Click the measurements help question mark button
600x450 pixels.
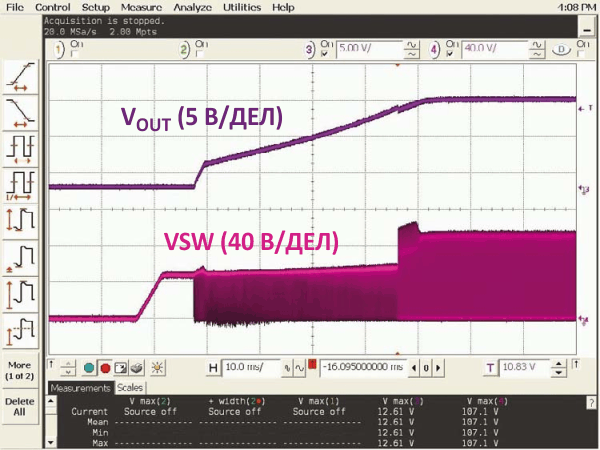point(591,403)
